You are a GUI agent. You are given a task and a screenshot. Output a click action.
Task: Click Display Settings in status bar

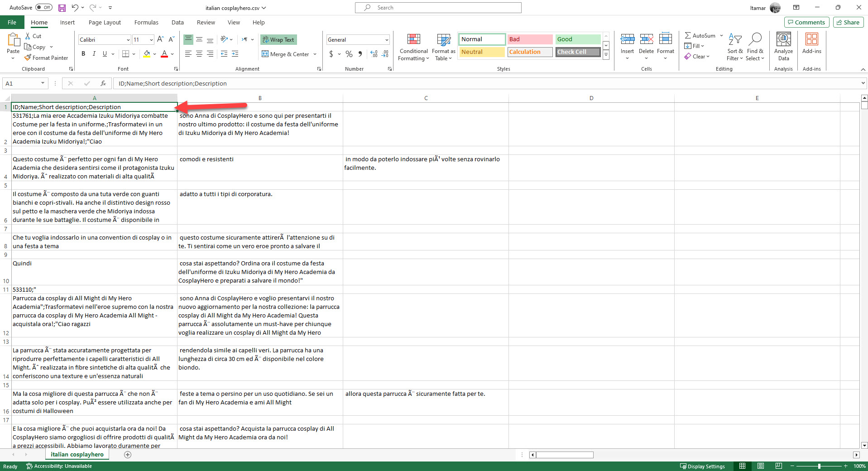tap(702, 466)
